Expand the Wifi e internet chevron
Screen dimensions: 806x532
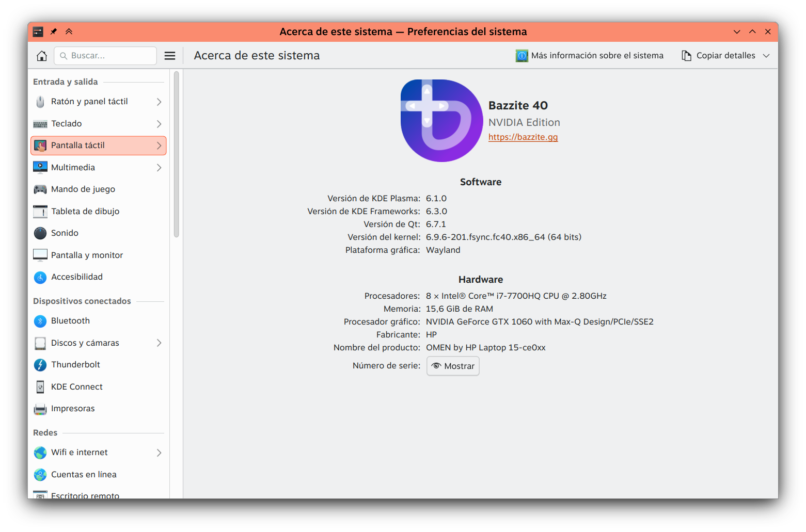pyautogui.click(x=159, y=453)
